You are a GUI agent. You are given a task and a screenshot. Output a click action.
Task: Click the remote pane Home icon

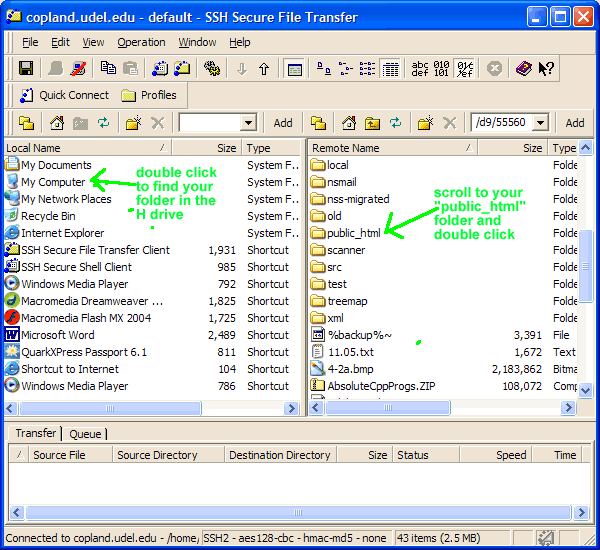click(x=349, y=123)
